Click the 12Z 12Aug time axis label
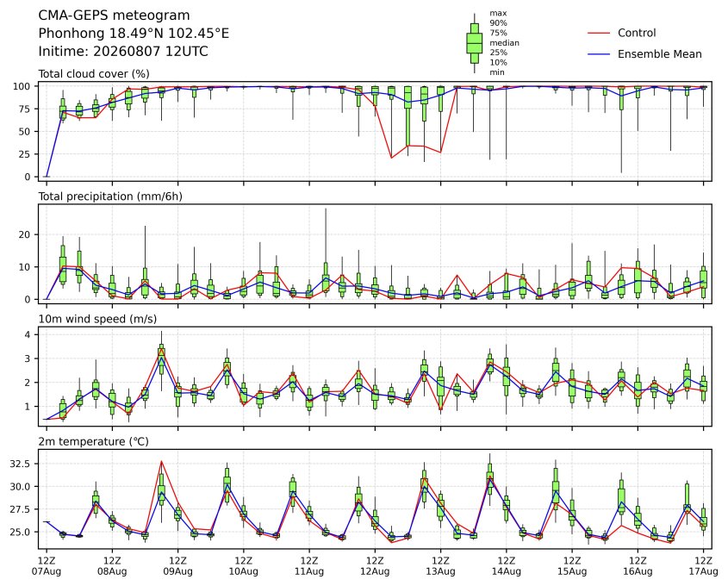 coord(375,566)
